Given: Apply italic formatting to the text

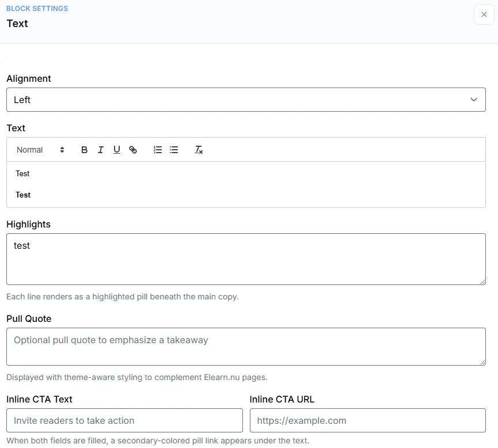Looking at the screenshot, I should (x=100, y=150).
